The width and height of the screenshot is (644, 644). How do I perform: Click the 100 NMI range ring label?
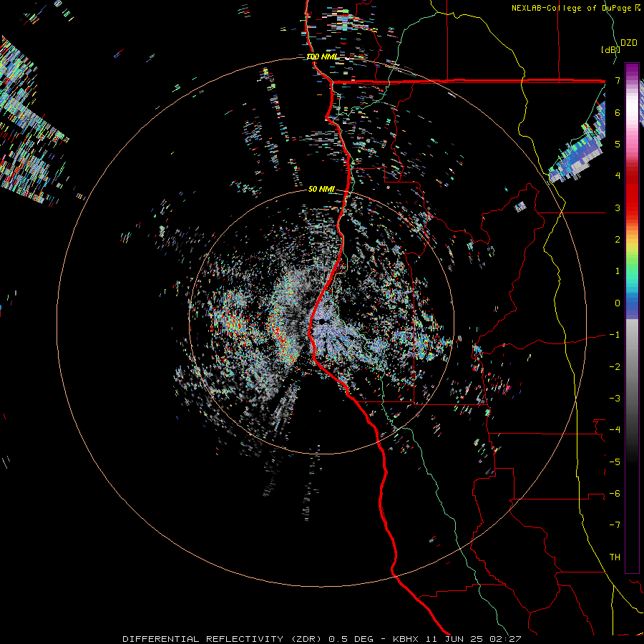[x=323, y=57]
